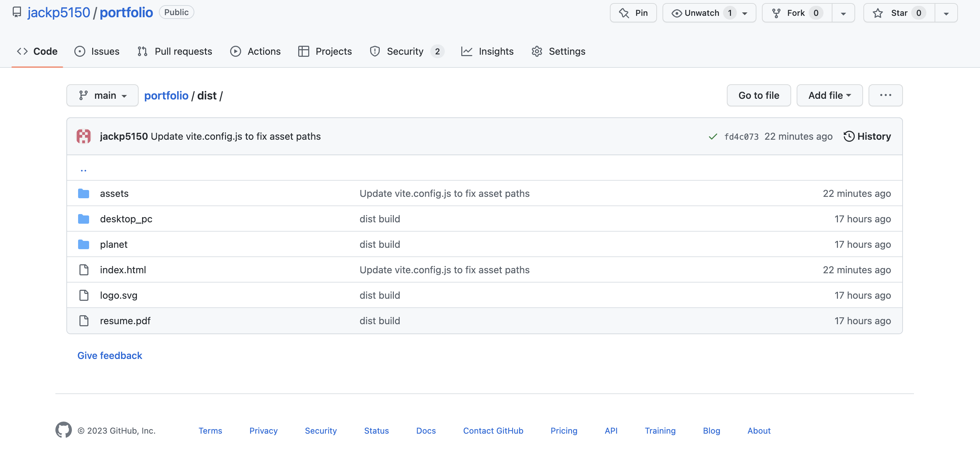
Task: Open the logo.svg file name
Action: pyautogui.click(x=119, y=295)
